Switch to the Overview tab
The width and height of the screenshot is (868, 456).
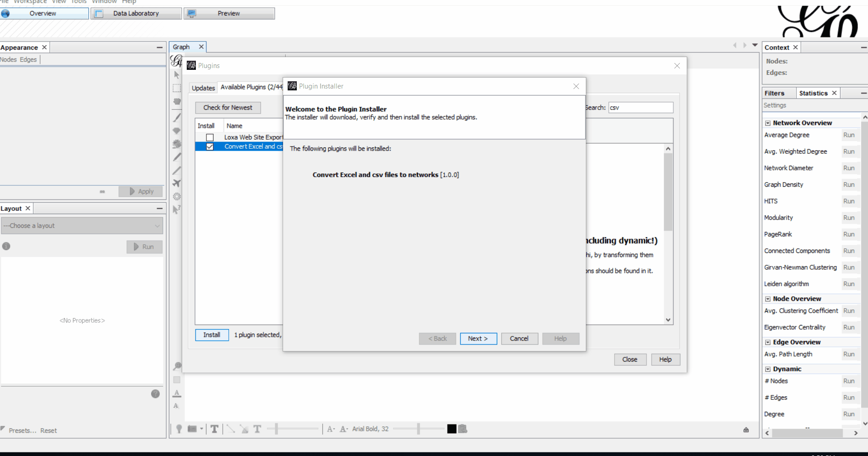click(x=44, y=13)
